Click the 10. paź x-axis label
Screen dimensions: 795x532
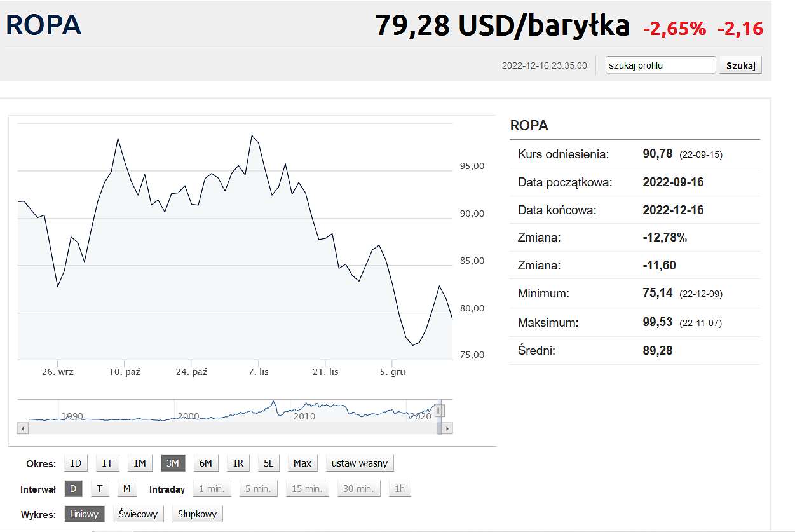(125, 372)
